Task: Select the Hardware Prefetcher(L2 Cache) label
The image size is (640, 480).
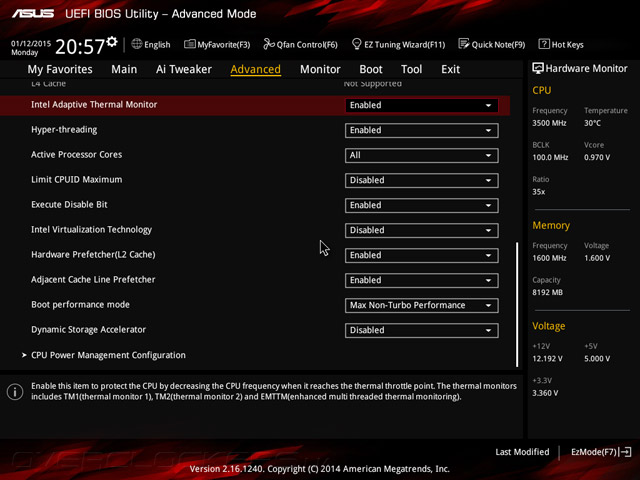Action: 93,255
